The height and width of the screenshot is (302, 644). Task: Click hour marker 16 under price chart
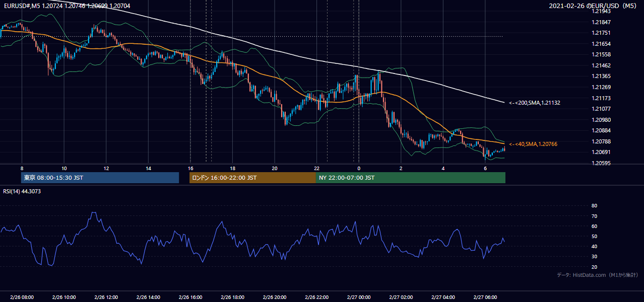(190, 168)
